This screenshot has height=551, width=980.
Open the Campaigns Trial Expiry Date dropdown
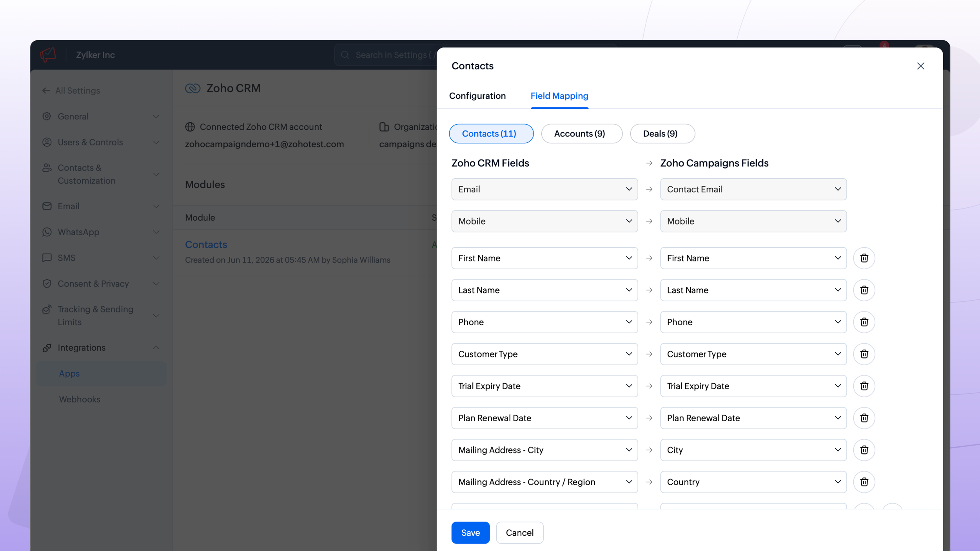coord(753,386)
